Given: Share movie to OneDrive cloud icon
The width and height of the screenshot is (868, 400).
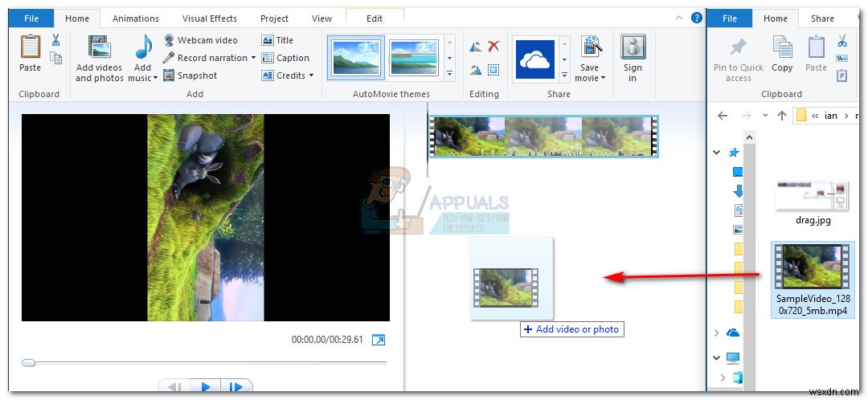Looking at the screenshot, I should [534, 59].
